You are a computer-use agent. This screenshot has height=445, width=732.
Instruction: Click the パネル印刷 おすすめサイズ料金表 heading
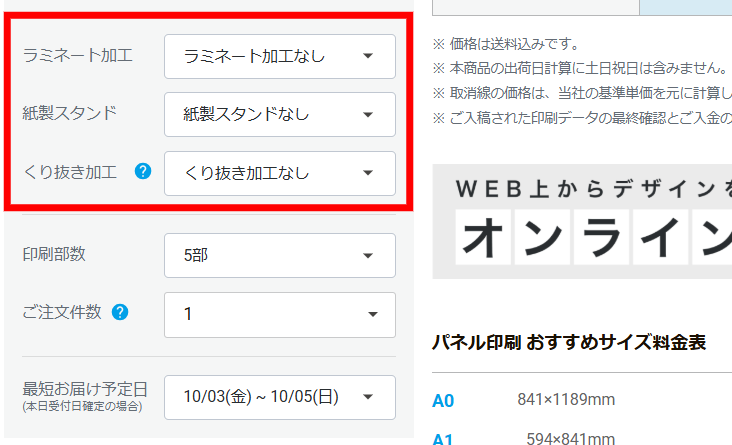pos(568,342)
